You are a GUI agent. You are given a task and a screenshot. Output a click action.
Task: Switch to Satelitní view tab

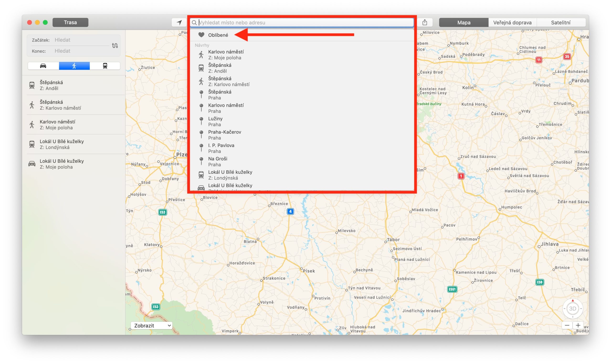click(561, 23)
